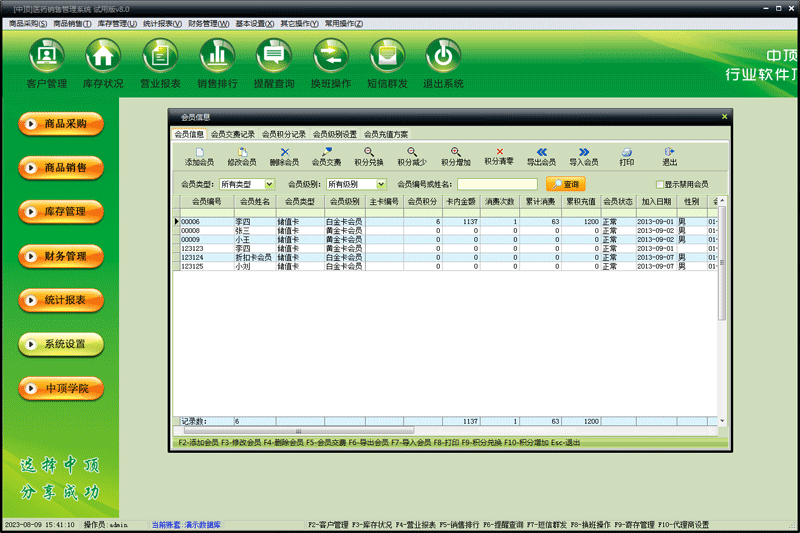The width and height of the screenshot is (800, 533).
Task: Click 导入会员 import members toolbar icon
Action: coord(584,157)
